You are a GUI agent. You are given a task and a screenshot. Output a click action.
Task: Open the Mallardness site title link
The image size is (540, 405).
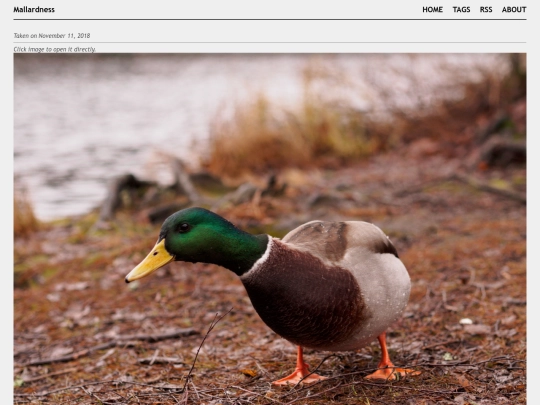click(x=34, y=10)
